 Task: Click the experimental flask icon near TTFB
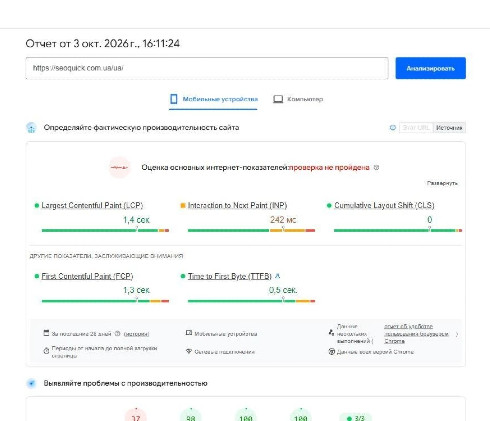tap(277, 276)
